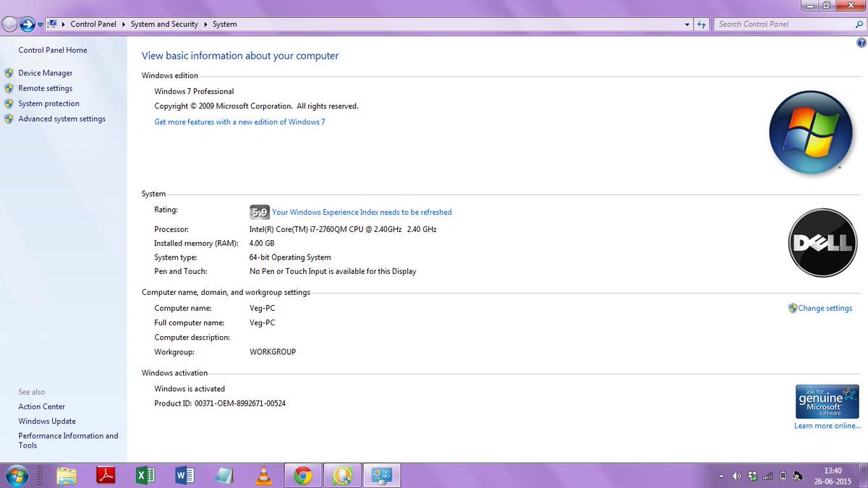Click the 4.00 GB installed memory value

262,244
